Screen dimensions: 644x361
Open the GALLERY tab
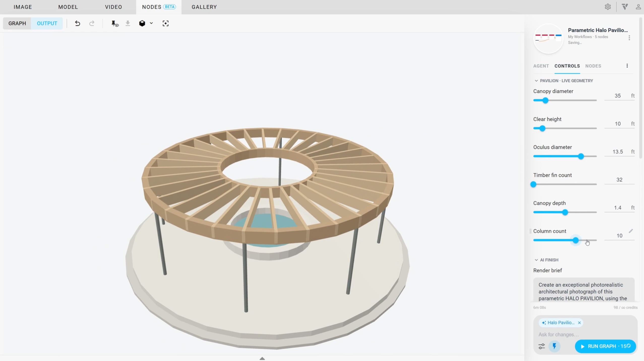point(204,7)
